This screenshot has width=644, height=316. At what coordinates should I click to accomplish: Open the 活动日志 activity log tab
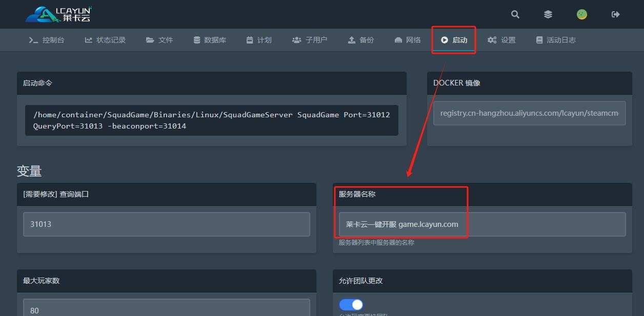click(556, 40)
